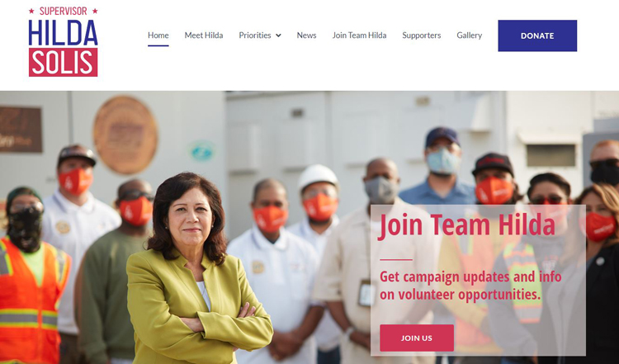Click the red SOLIS block in logo
619x364 pixels.
[64, 63]
